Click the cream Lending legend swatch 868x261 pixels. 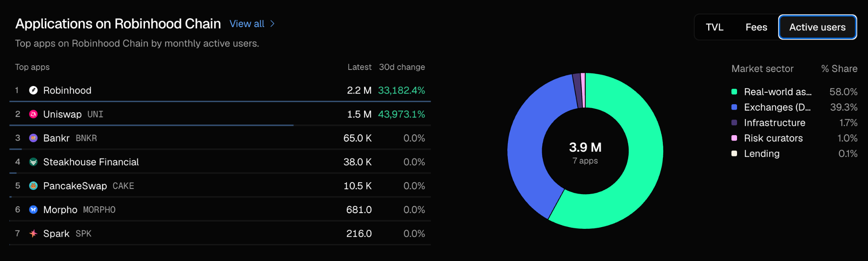pos(734,153)
